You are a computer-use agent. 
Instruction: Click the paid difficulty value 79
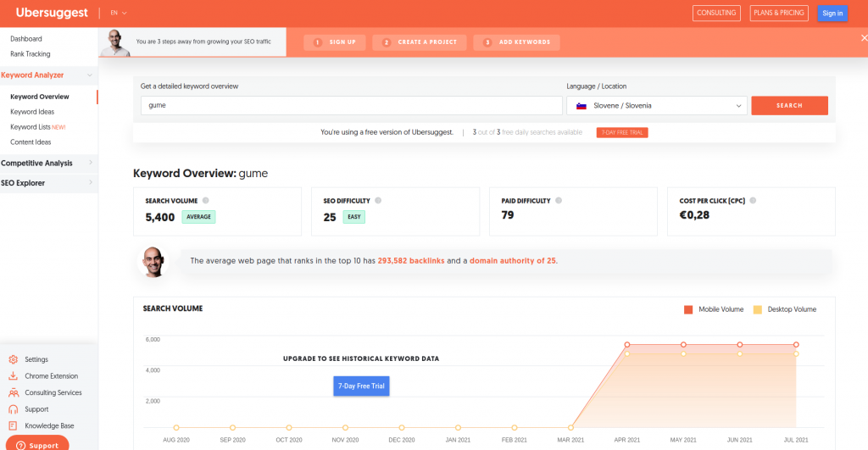pyautogui.click(x=508, y=215)
